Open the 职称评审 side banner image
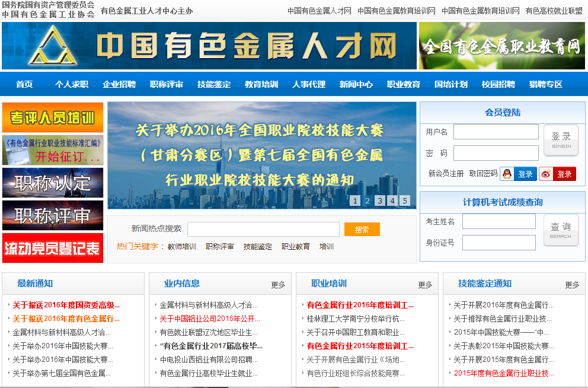This screenshot has height=388, width=588. point(53,215)
